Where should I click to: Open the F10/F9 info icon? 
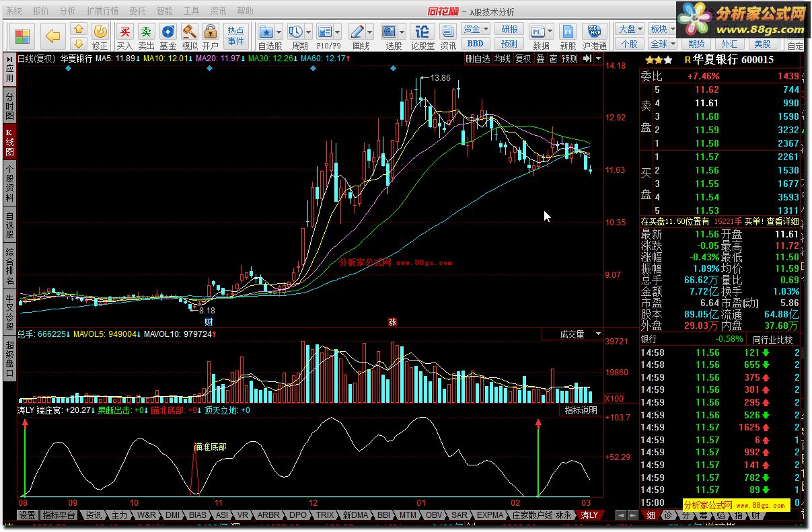pyautogui.click(x=324, y=31)
